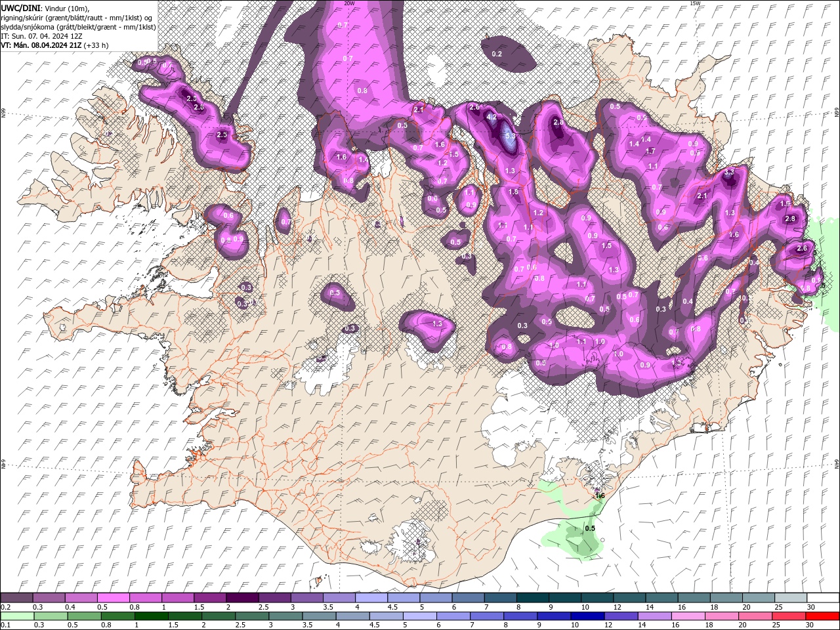This screenshot has height=630, width=840.
Task: Click the 3.3 snowfall value in the east
Action: click(x=728, y=172)
